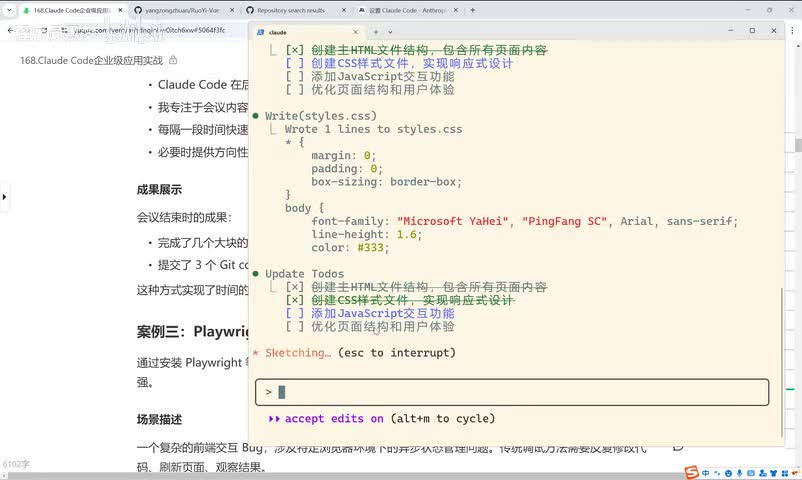
Task: Focus the Claude prompt input box
Action: click(512, 392)
